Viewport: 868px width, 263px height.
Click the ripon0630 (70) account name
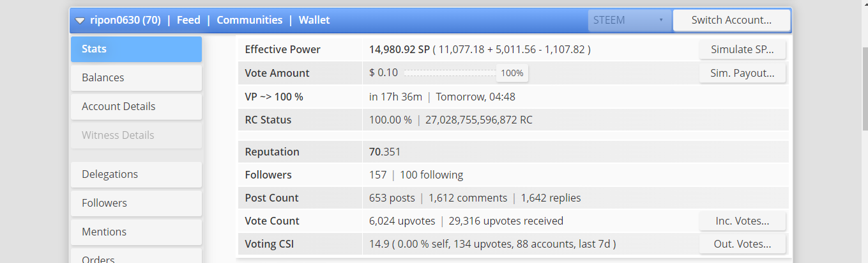(x=125, y=20)
